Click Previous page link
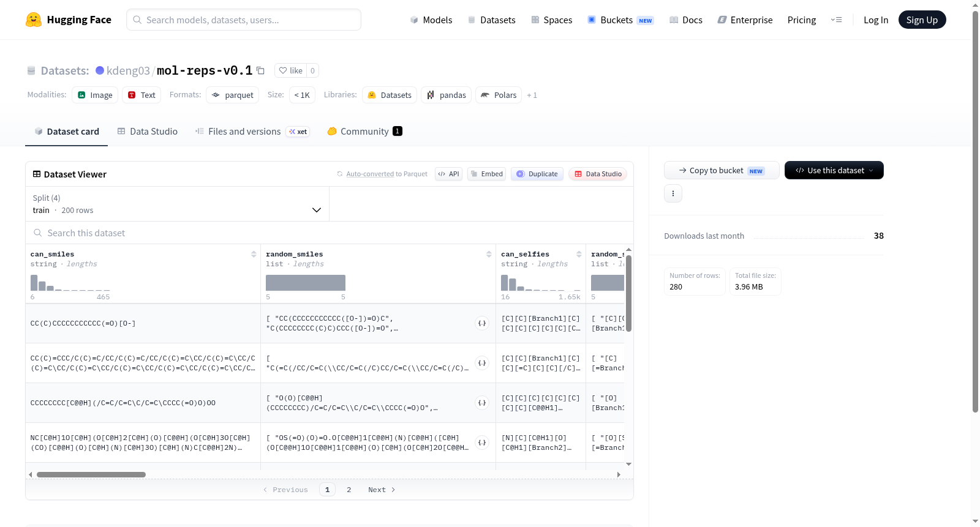Viewport: 980px width, 527px height. click(285, 490)
